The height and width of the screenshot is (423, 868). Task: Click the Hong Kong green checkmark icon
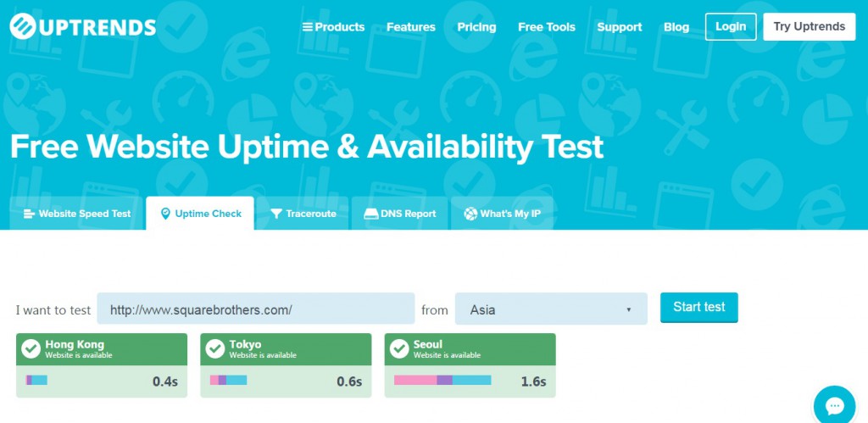31,348
